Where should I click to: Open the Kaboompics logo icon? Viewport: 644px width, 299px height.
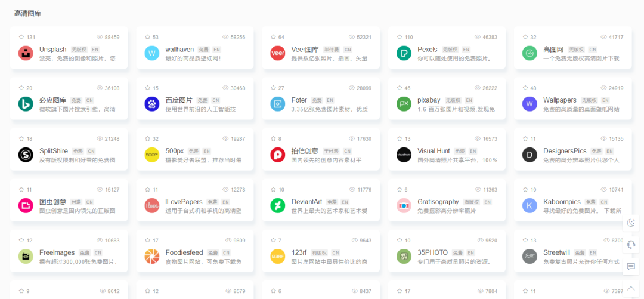pos(530,206)
